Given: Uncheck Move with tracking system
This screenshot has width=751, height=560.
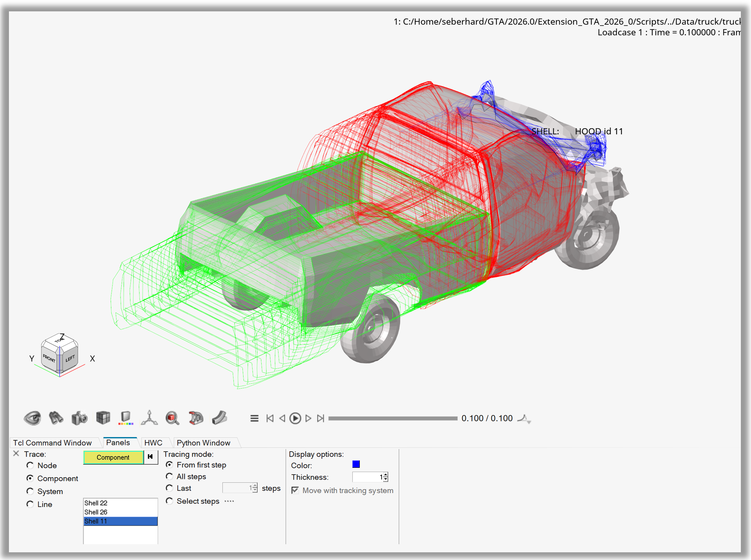Looking at the screenshot, I should 295,491.
